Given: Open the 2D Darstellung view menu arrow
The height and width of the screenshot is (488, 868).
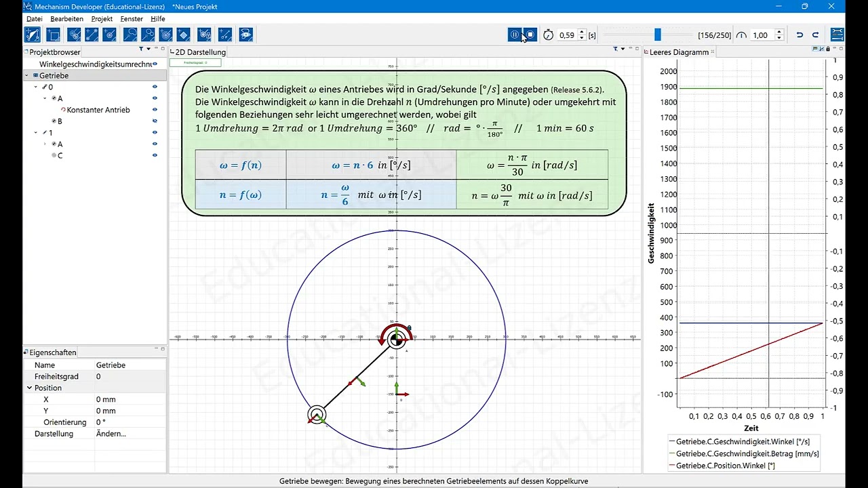Looking at the screenshot, I should tap(622, 49).
